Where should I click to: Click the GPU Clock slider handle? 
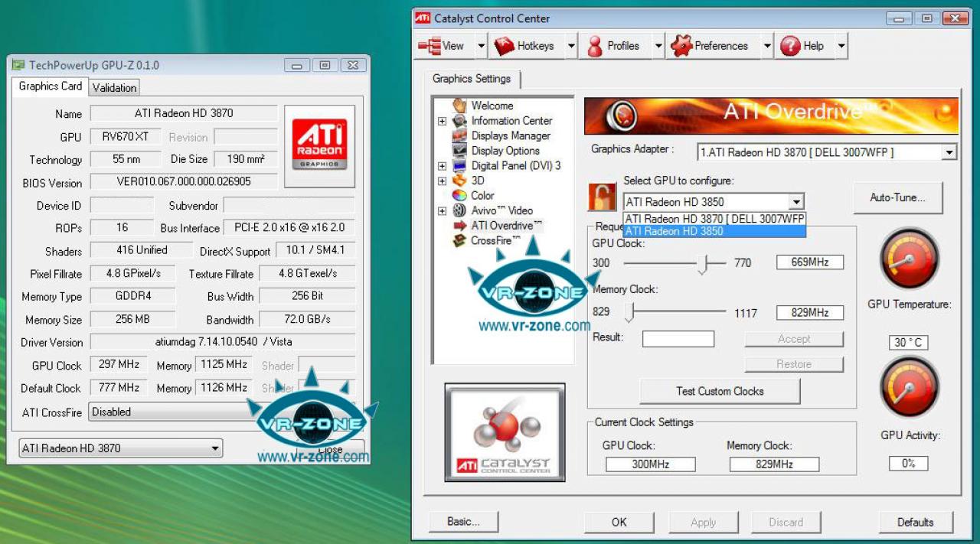click(701, 263)
